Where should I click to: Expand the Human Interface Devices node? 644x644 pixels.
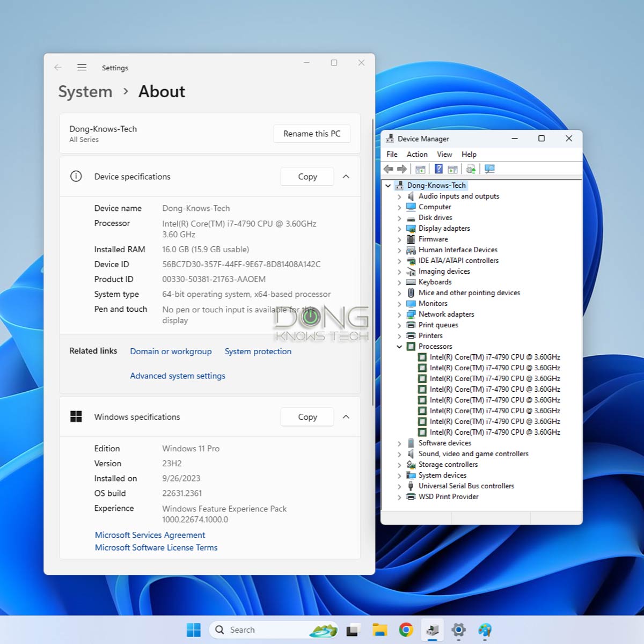399,250
